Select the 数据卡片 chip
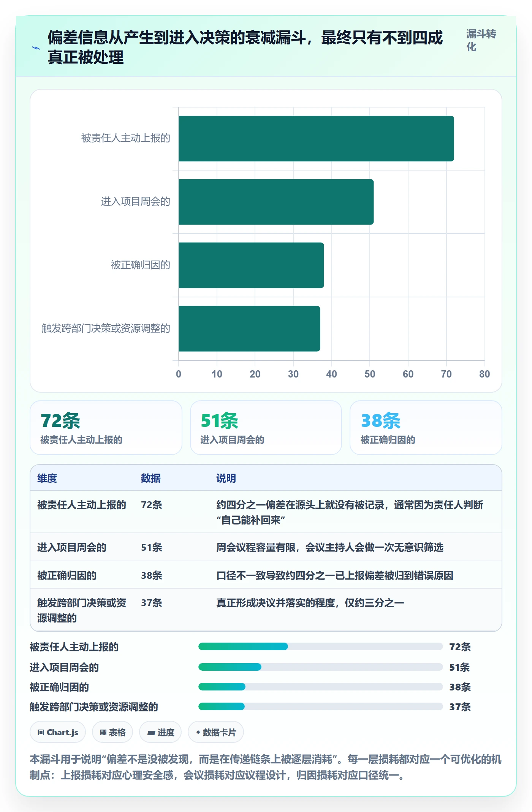The height and width of the screenshot is (812, 532). [216, 732]
